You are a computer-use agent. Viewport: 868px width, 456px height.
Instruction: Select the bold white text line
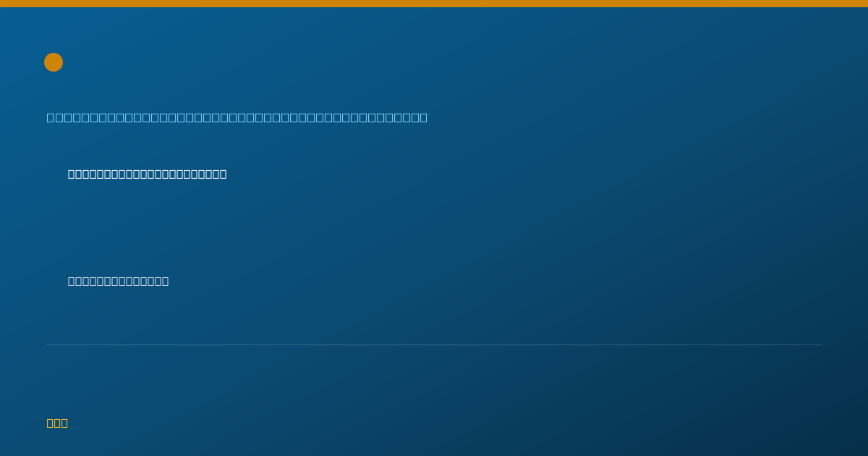148,174
